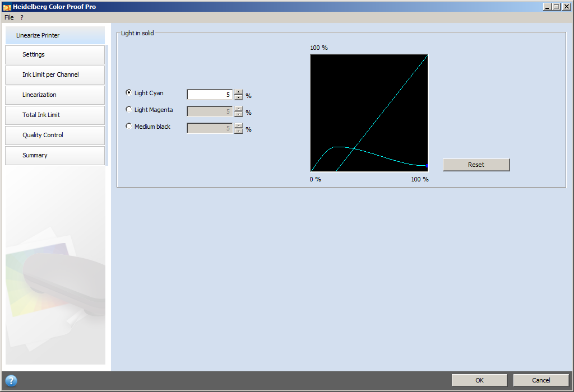Image resolution: width=574 pixels, height=392 pixels.
Task: Go to the Settings step
Action: 55,54
